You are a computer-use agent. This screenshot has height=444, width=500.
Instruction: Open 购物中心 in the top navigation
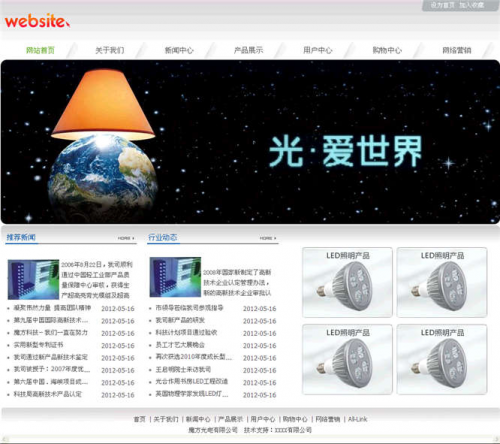click(x=387, y=50)
